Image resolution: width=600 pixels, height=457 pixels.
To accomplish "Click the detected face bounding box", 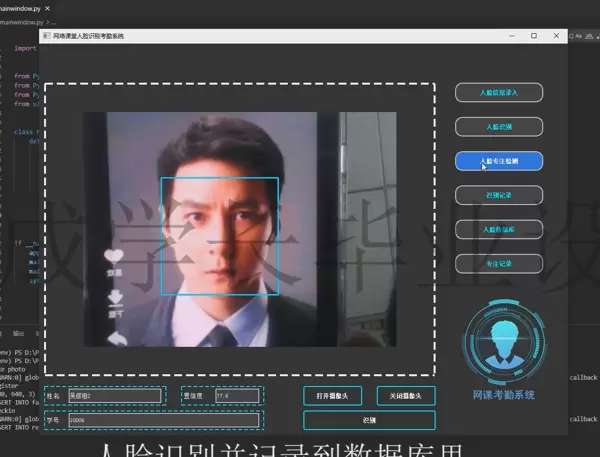I will (x=219, y=236).
